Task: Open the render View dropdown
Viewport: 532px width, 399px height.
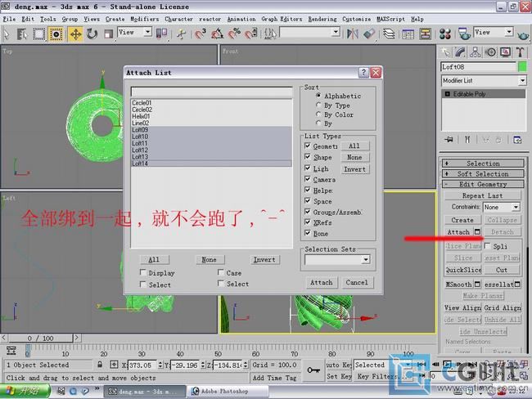Action: (508, 32)
